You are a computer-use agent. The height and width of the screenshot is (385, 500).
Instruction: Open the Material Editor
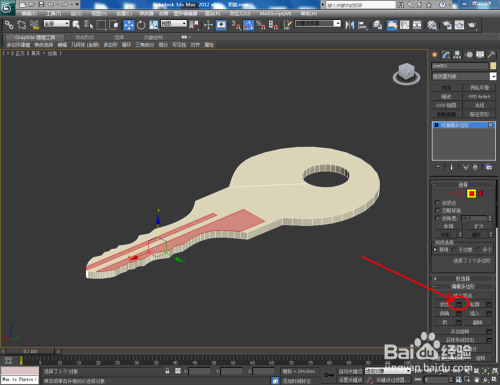432,25
